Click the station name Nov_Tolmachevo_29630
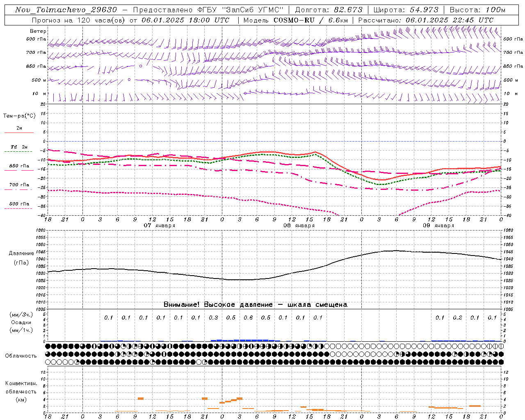This screenshot has width=525, height=420. 66,10
